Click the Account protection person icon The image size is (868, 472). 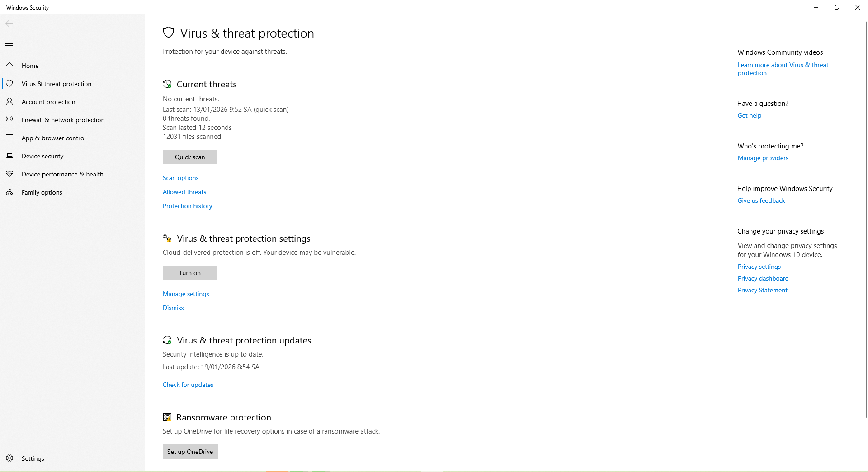[x=9, y=102]
